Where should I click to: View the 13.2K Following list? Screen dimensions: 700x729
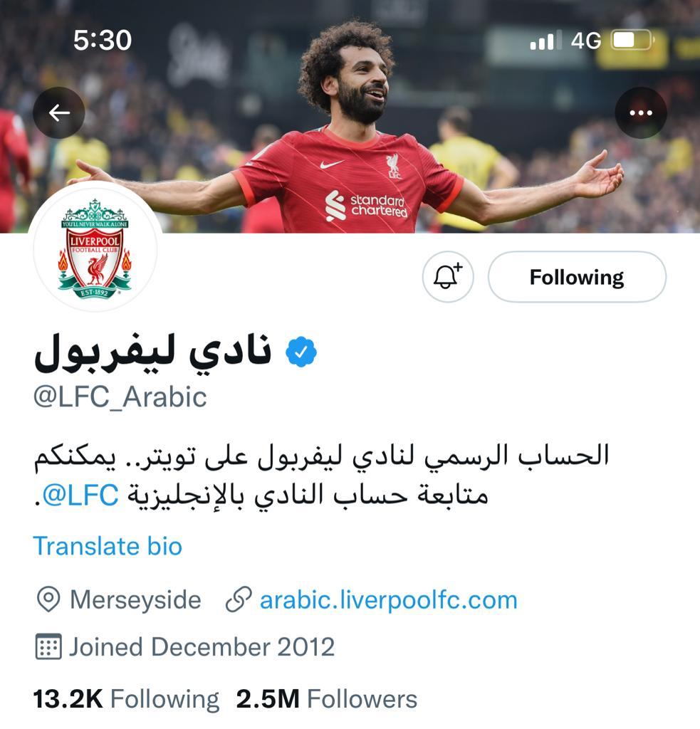(126, 699)
